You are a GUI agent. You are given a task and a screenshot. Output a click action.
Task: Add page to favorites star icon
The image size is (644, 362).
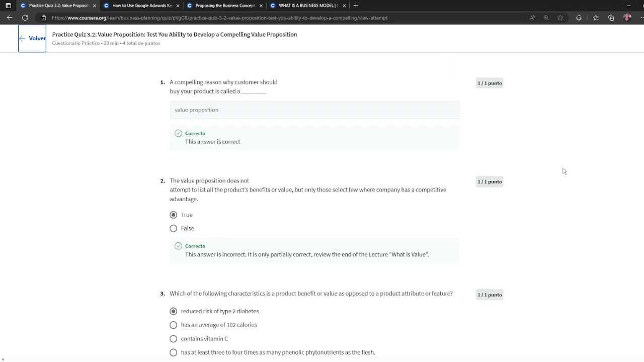tap(560, 18)
